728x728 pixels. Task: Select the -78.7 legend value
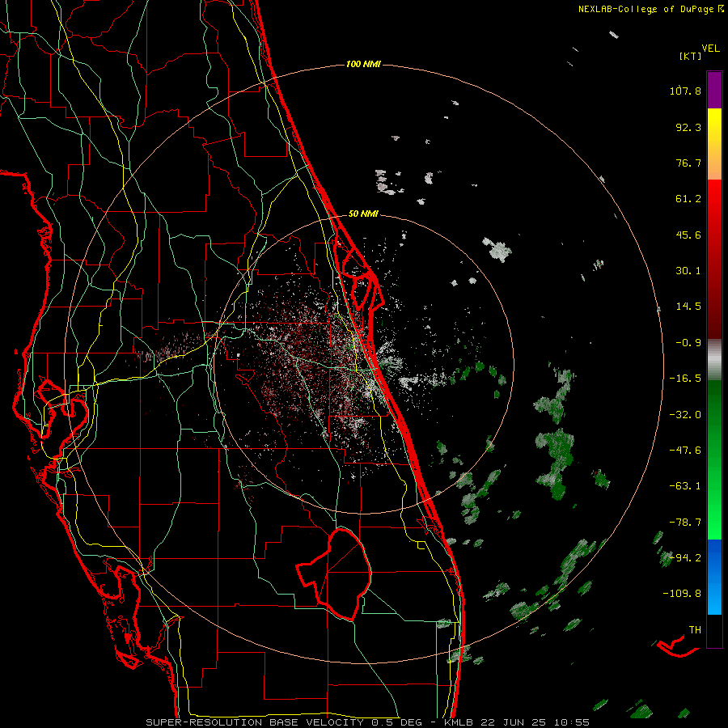685,523
